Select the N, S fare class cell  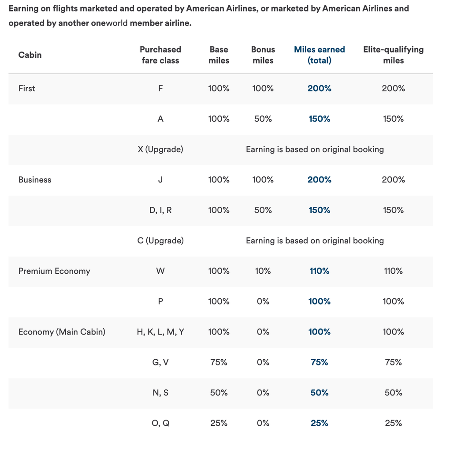coord(160,393)
